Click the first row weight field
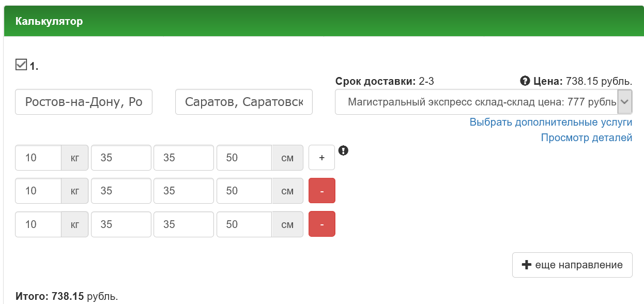The width and height of the screenshot is (644, 304). tap(38, 158)
